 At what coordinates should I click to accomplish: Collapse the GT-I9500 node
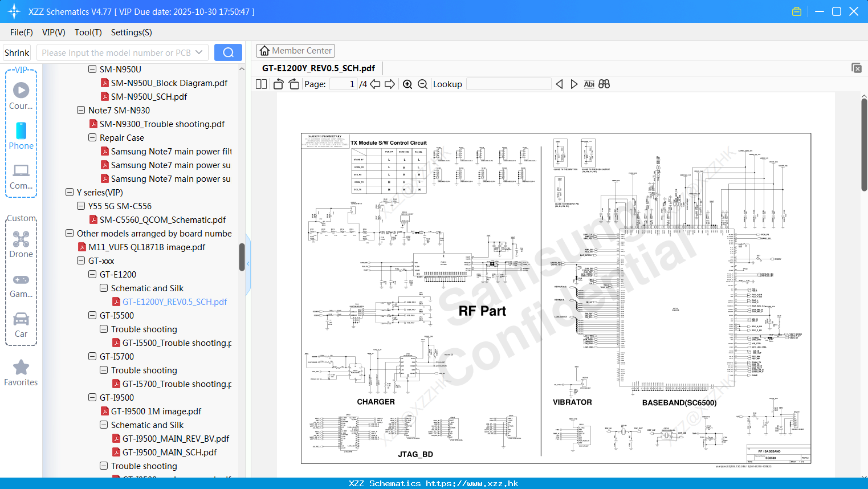click(92, 397)
